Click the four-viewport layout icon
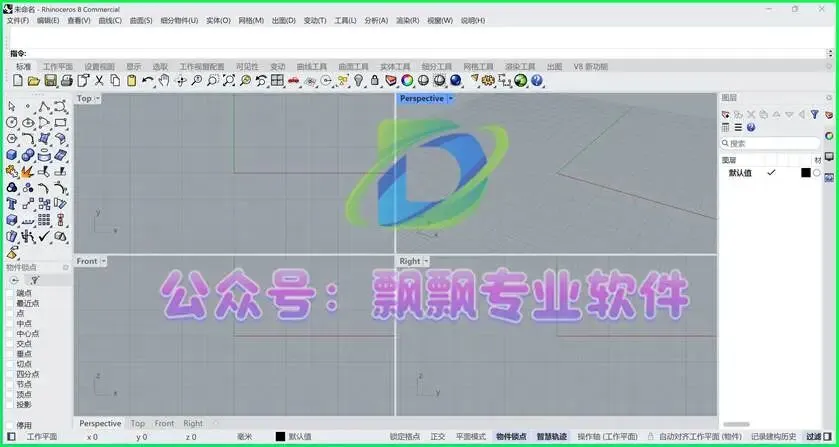Viewport: 839px width, 447px height. (277, 81)
